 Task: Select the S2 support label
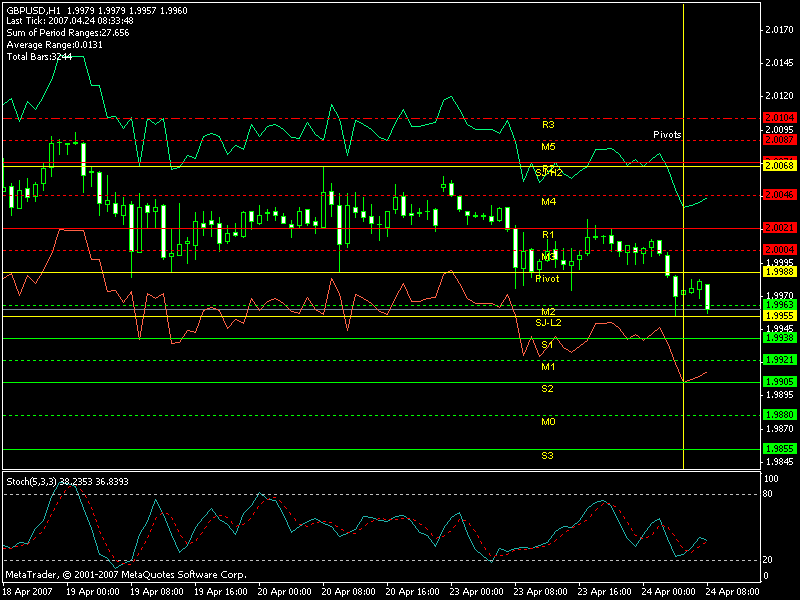[548, 388]
